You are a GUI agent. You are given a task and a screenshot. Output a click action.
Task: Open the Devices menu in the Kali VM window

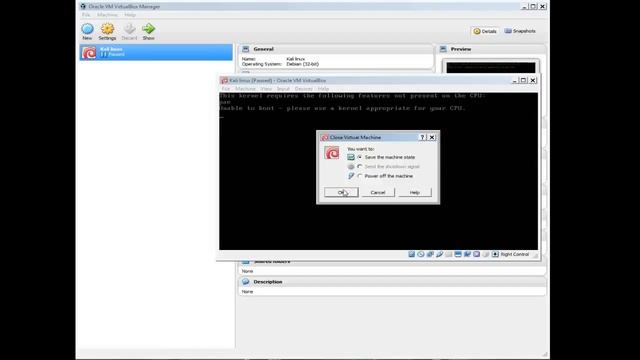pyautogui.click(x=304, y=89)
